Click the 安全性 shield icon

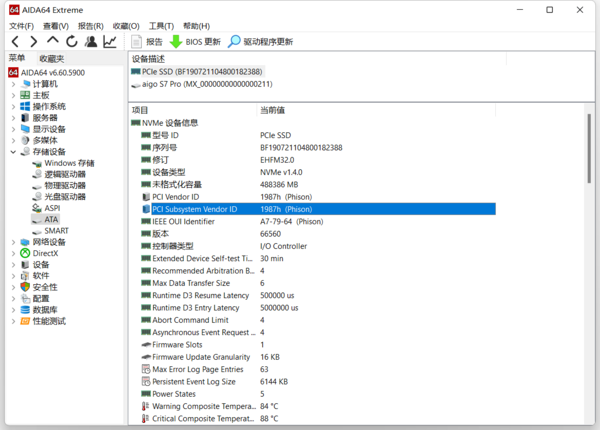[x=25, y=287]
